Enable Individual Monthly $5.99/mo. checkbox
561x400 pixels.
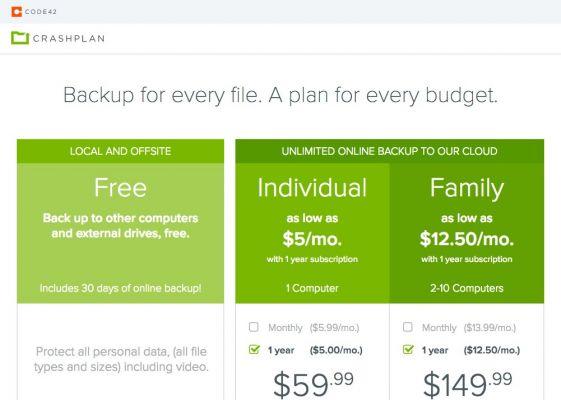(253, 327)
